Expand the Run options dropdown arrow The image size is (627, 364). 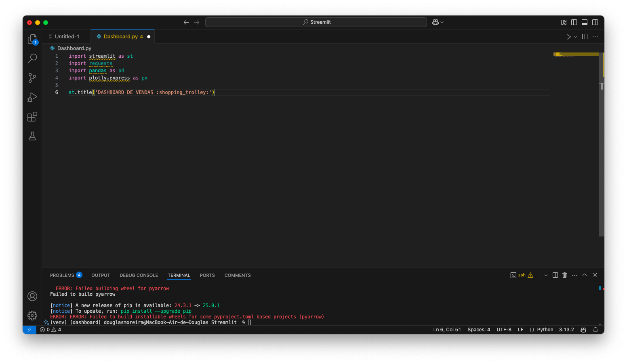[x=575, y=37]
